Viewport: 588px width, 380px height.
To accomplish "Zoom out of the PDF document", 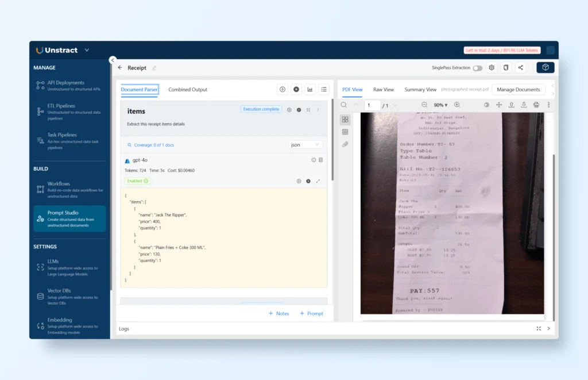I will click(x=424, y=105).
